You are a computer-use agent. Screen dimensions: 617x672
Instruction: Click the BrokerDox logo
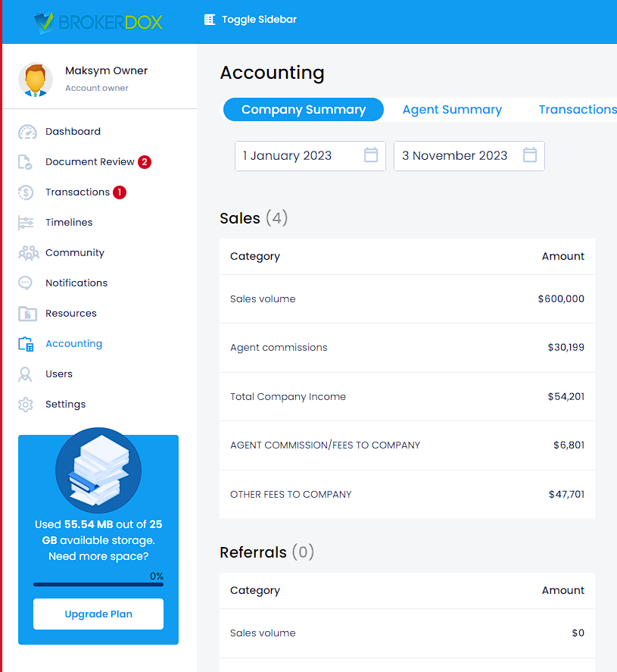[98, 22]
